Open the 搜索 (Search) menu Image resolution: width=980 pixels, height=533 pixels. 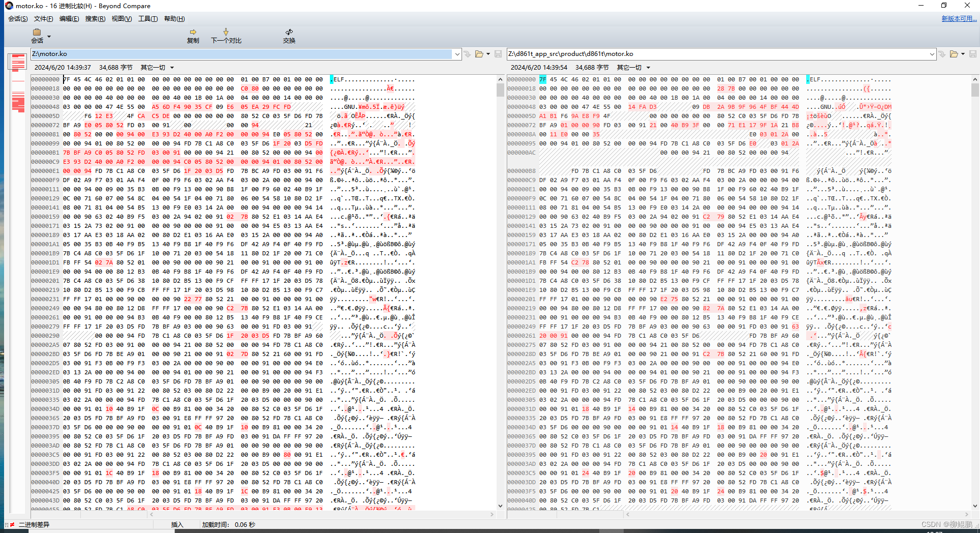(95, 19)
